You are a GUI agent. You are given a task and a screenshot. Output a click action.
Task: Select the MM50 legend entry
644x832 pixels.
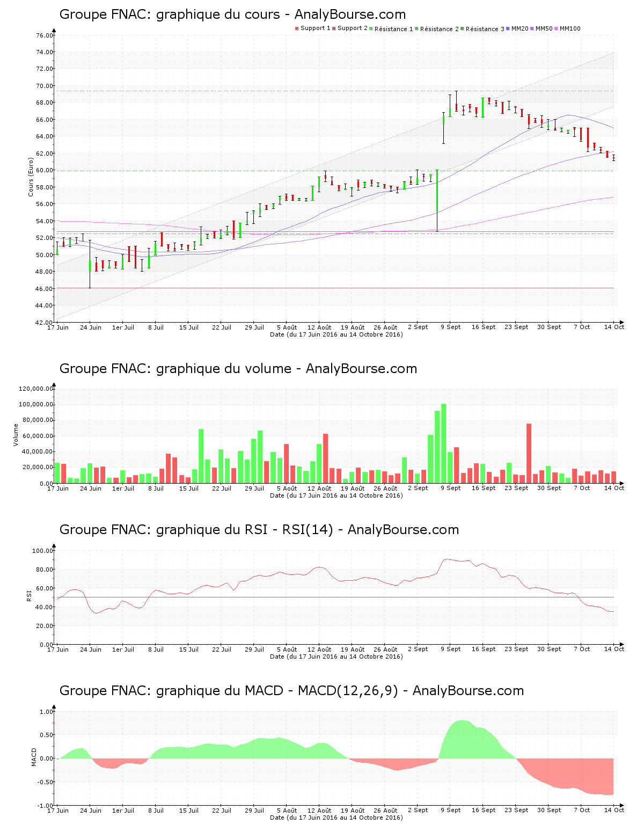[541, 28]
